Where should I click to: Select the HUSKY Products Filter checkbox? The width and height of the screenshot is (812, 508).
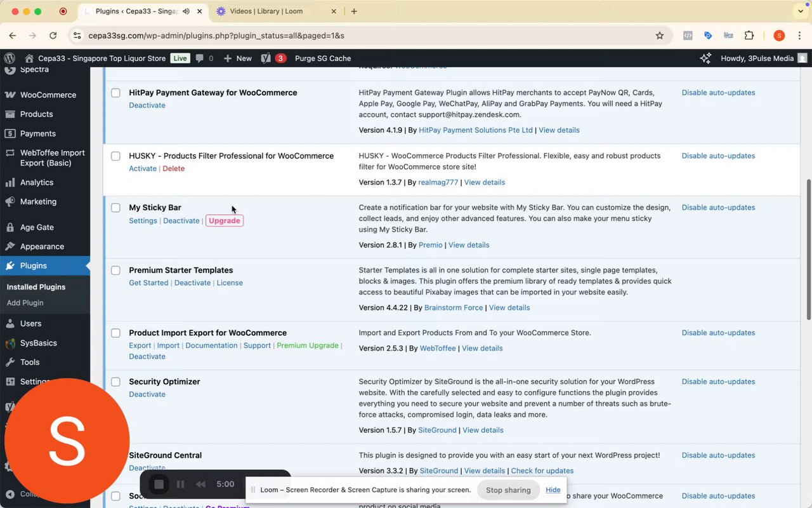tap(115, 156)
